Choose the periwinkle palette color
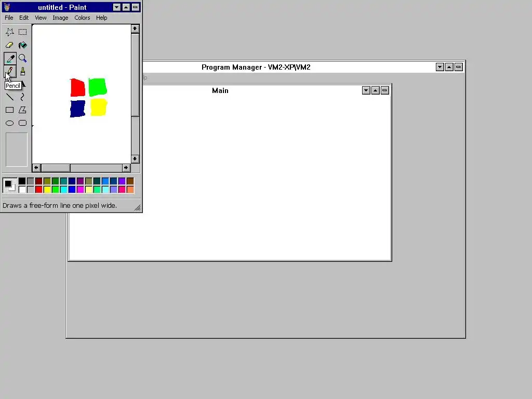The image size is (532, 399). click(114, 189)
